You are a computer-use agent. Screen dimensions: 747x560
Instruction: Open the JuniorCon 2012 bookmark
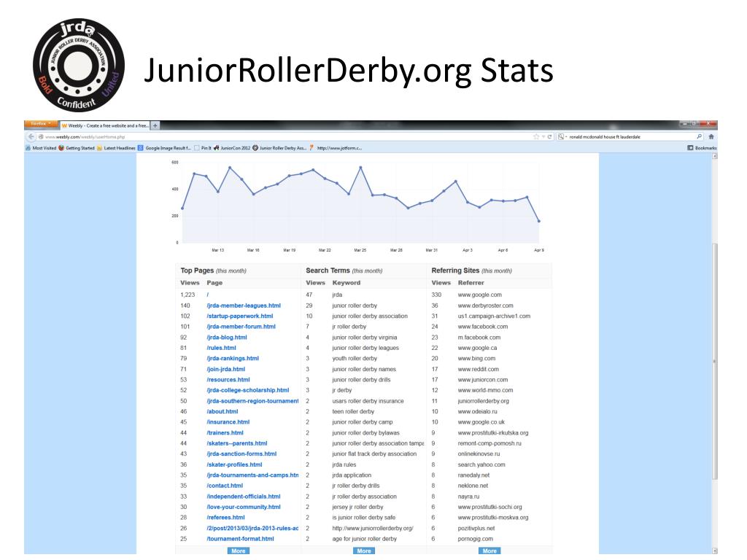click(231, 148)
